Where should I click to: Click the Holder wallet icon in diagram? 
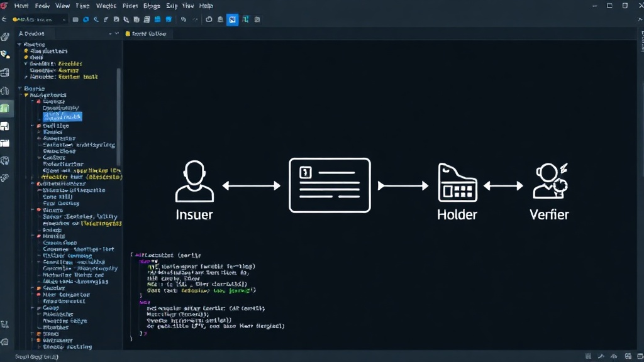457,182
